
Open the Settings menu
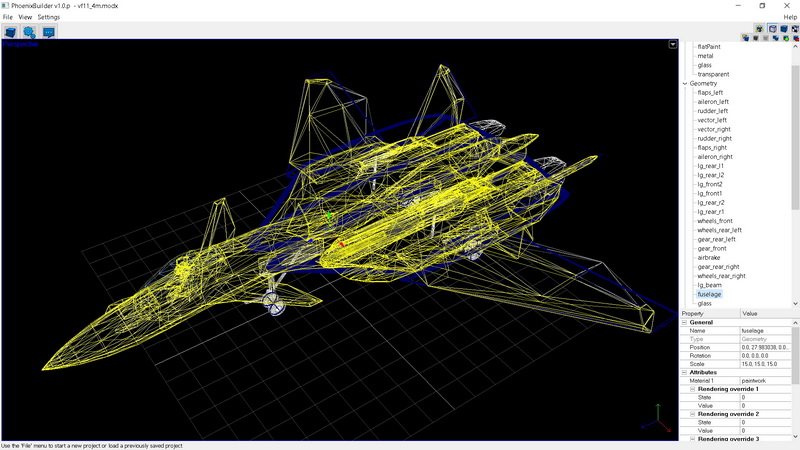pyautogui.click(x=49, y=17)
